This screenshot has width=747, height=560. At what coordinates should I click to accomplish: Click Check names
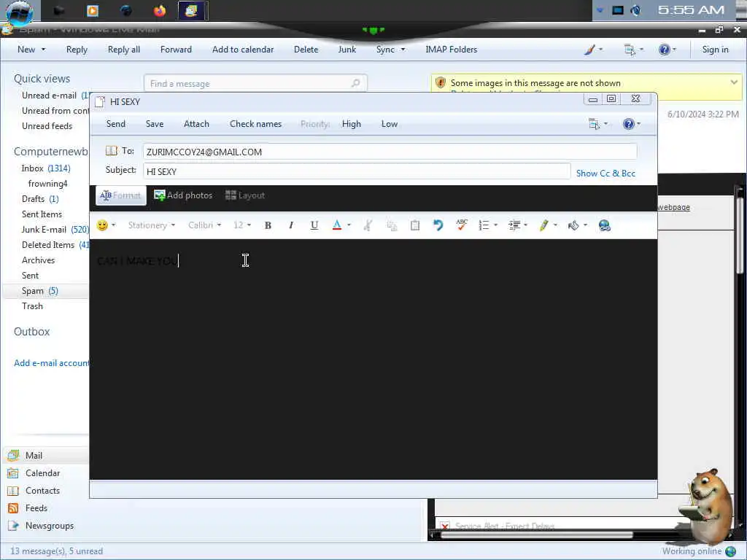(255, 124)
